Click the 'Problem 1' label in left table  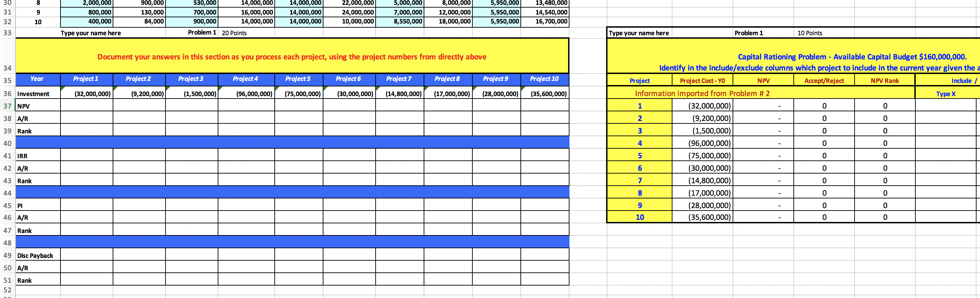pyautogui.click(x=201, y=32)
